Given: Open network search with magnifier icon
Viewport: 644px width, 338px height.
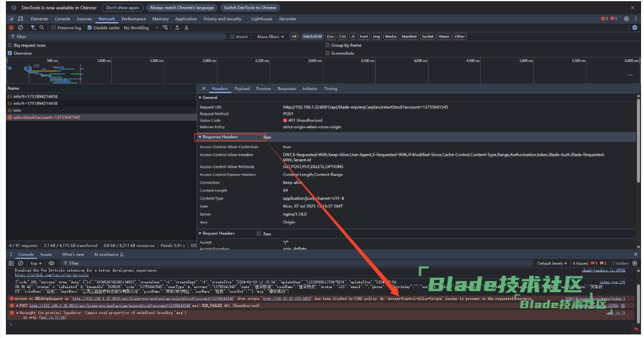Looking at the screenshot, I should 42,28.
